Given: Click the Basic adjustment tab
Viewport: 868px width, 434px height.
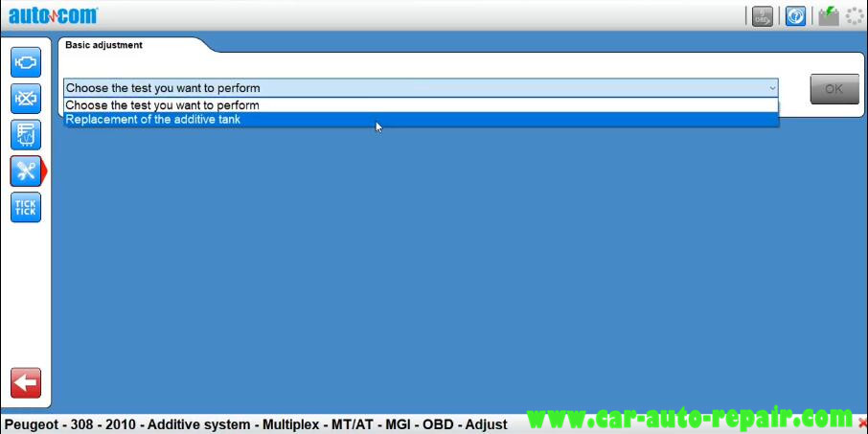Looking at the screenshot, I should (x=103, y=45).
